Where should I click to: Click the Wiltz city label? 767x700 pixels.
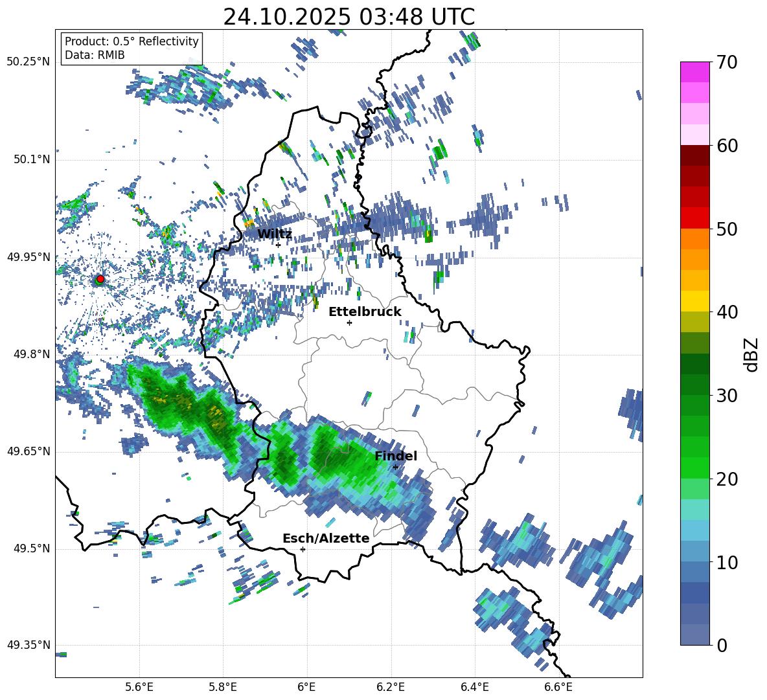tap(275, 234)
